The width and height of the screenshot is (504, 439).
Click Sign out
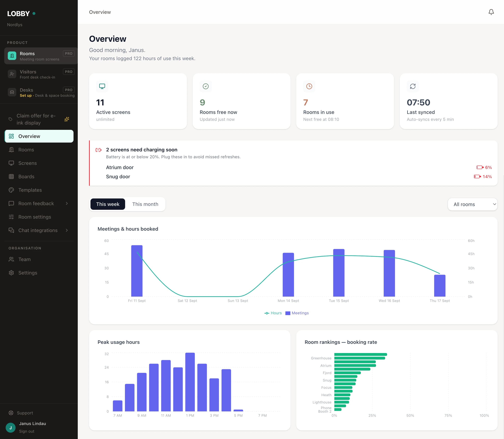[27, 431]
